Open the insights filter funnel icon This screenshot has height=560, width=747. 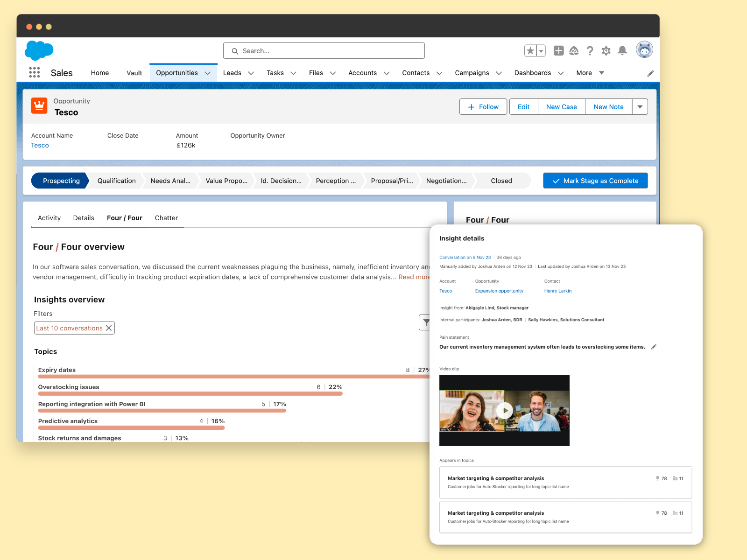coord(425,322)
